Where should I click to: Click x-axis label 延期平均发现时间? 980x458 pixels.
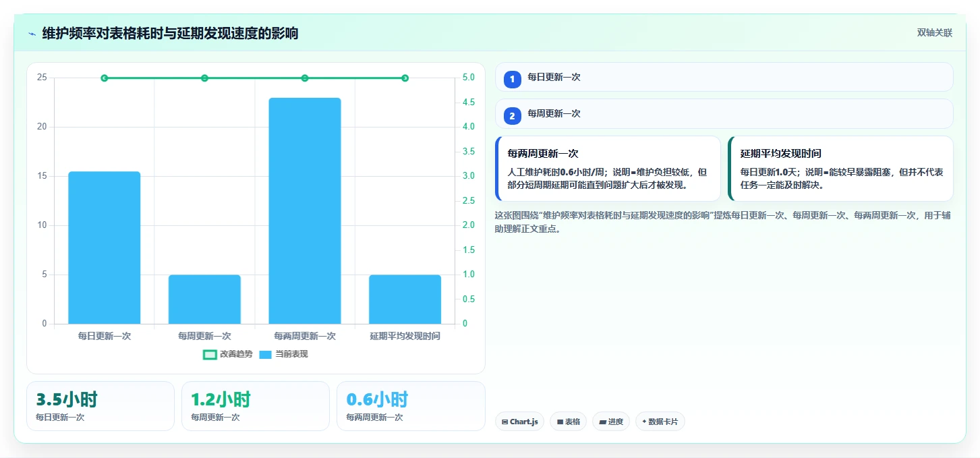(405, 336)
